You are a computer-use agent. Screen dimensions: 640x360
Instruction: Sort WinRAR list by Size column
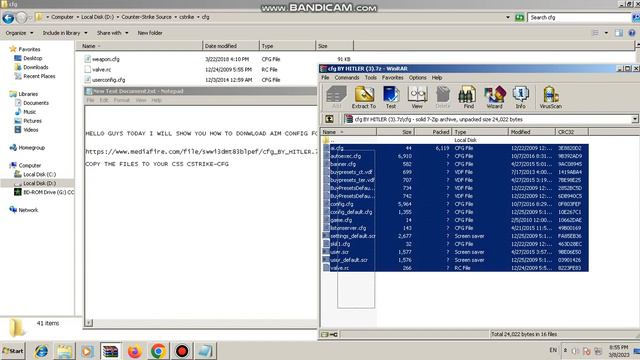tap(395, 132)
